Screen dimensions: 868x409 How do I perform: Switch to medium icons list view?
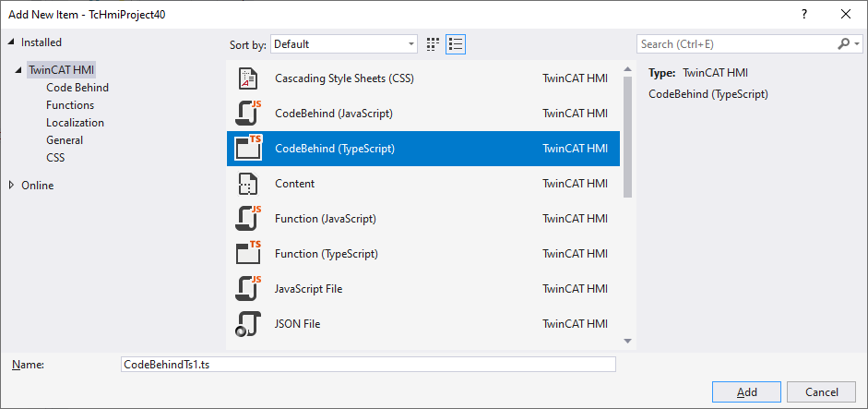[456, 44]
